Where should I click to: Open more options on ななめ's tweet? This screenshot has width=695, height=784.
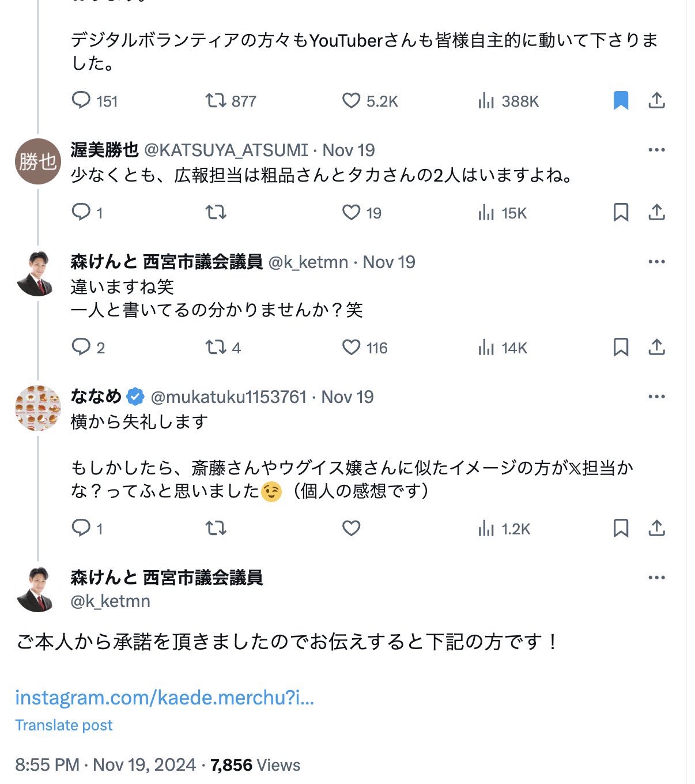(656, 397)
